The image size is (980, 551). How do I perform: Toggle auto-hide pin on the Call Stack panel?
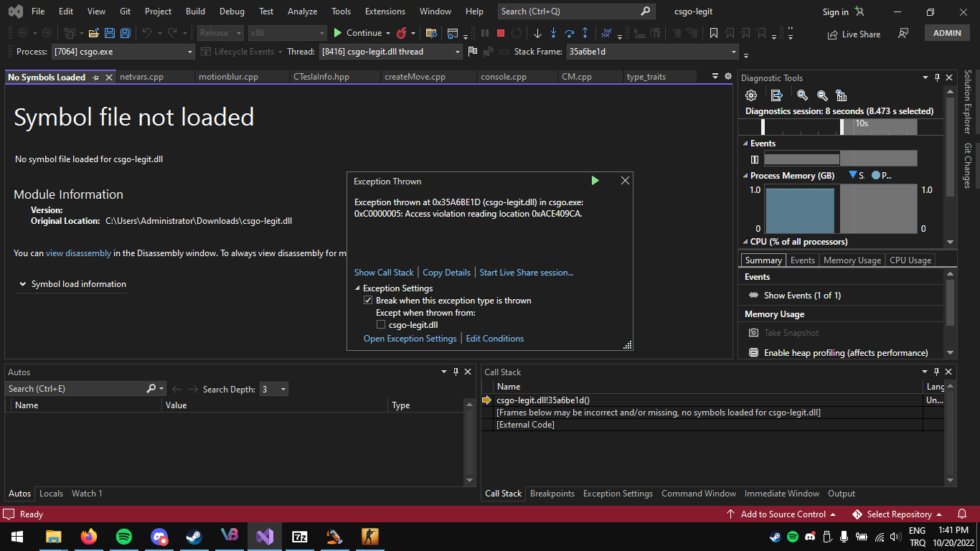(936, 372)
